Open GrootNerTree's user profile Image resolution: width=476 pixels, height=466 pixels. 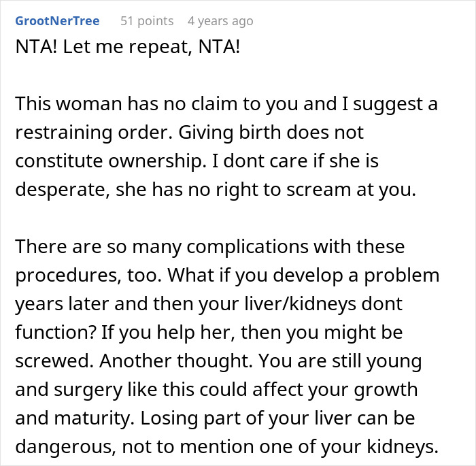pyautogui.click(x=57, y=21)
